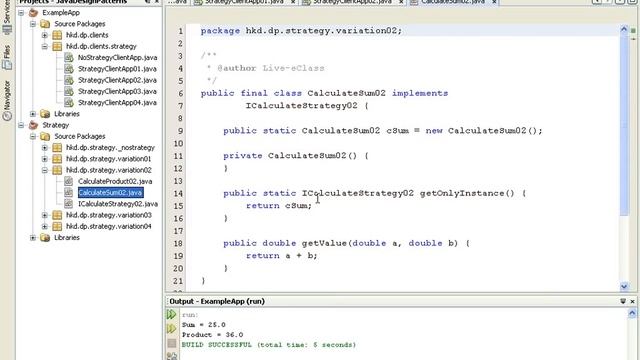Click the hkd.dp.clients package icon

(x=57, y=35)
